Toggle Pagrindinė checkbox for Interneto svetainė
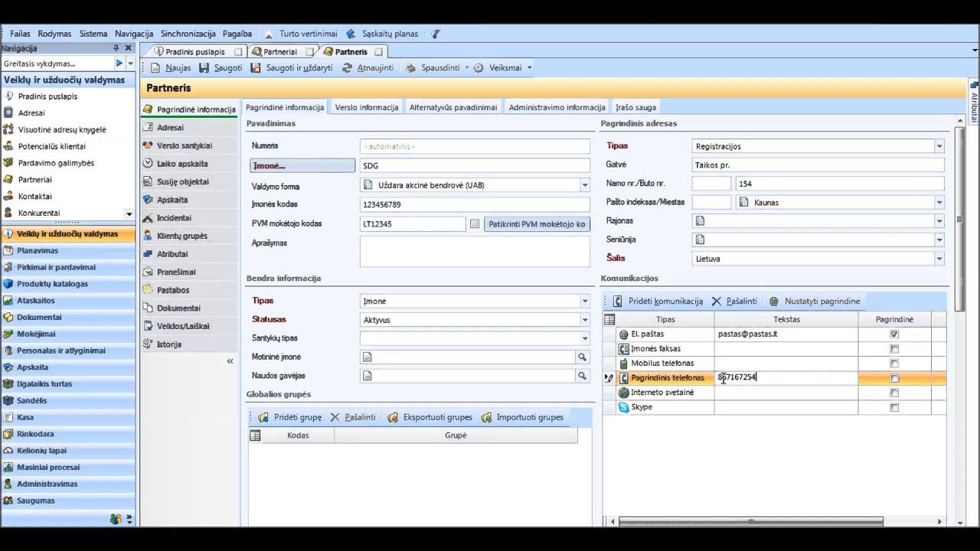Image resolution: width=980 pixels, height=551 pixels. pyautogui.click(x=894, y=393)
